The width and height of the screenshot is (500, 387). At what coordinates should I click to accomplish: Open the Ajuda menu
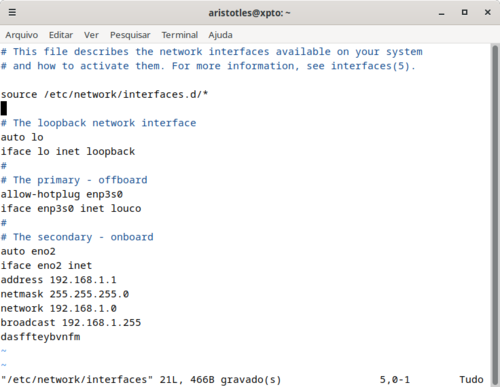(x=220, y=35)
